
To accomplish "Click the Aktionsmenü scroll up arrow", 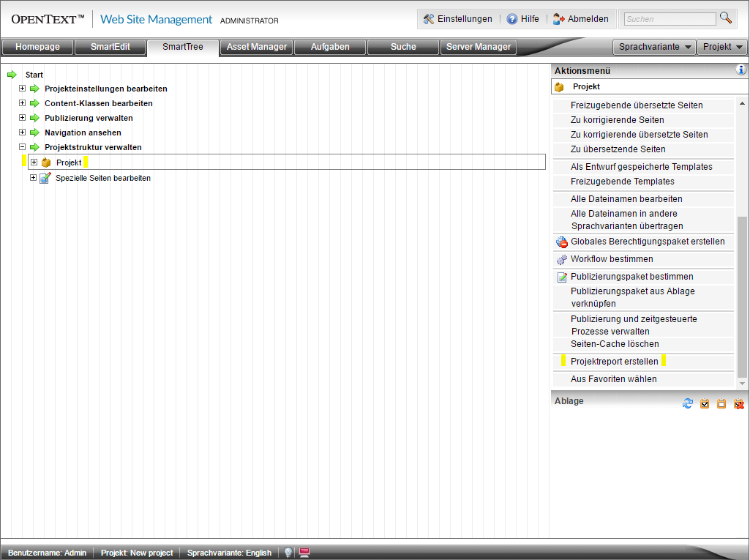I will click(742, 103).
